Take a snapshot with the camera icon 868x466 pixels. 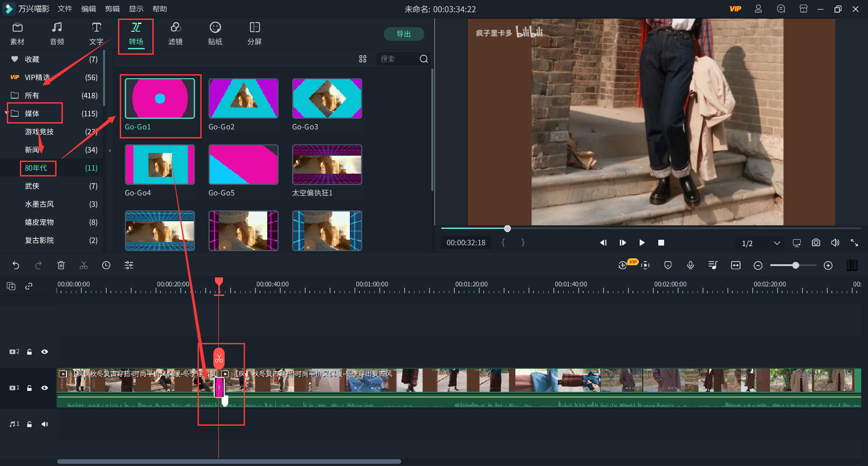click(816, 243)
